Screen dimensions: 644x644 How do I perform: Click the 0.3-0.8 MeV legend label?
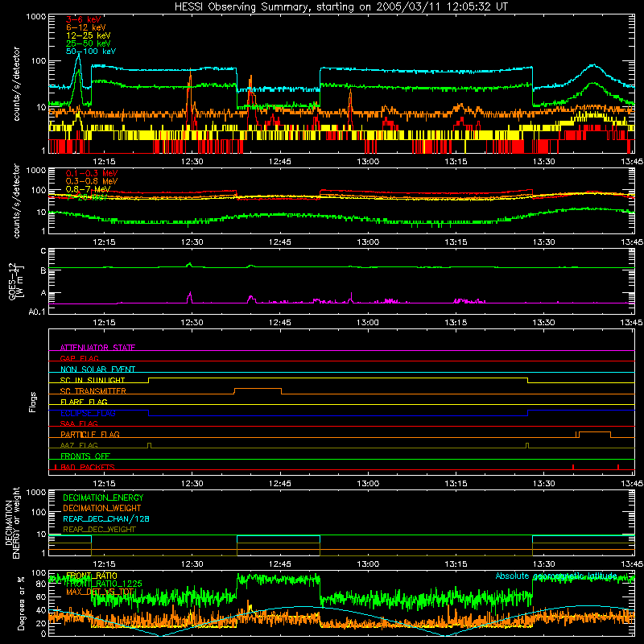click(92, 181)
